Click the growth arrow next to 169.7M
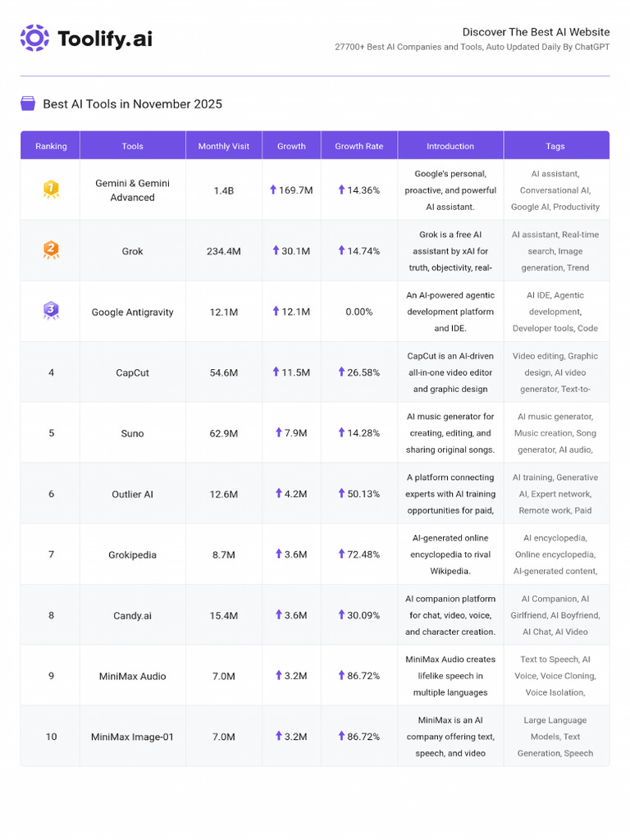 click(x=273, y=189)
